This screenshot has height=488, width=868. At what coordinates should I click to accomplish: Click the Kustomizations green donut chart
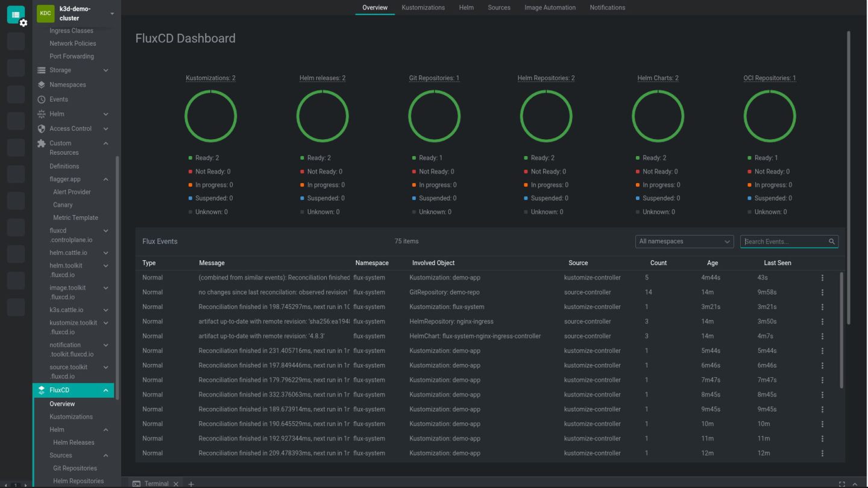coord(210,116)
